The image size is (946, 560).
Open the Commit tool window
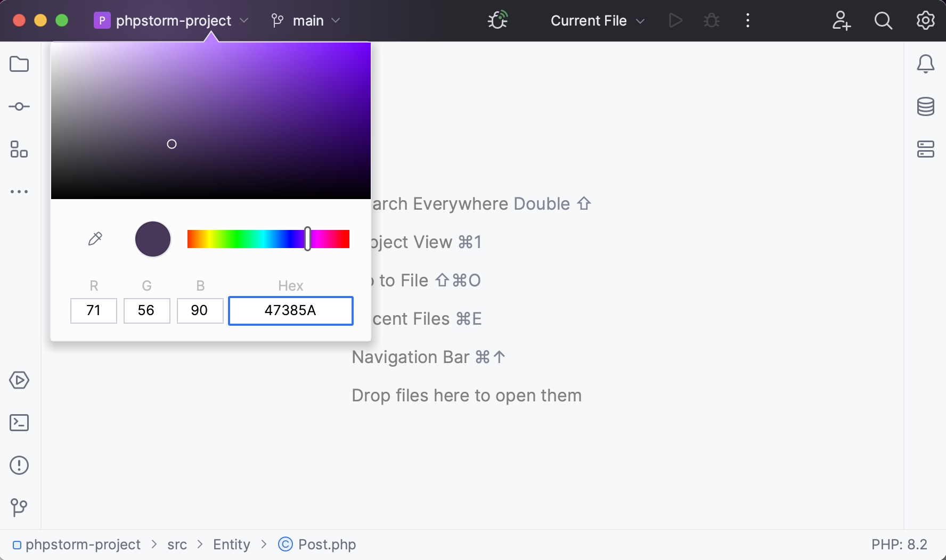click(19, 106)
